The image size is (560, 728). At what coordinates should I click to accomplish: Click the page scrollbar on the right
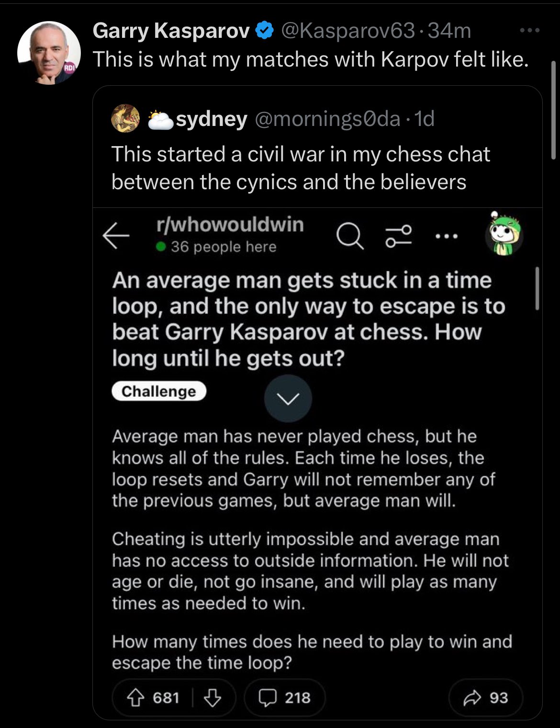554,110
